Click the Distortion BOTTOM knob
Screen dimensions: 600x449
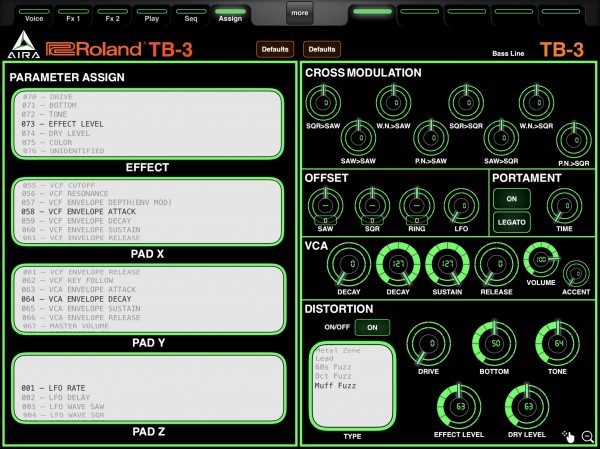pyautogui.click(x=494, y=343)
